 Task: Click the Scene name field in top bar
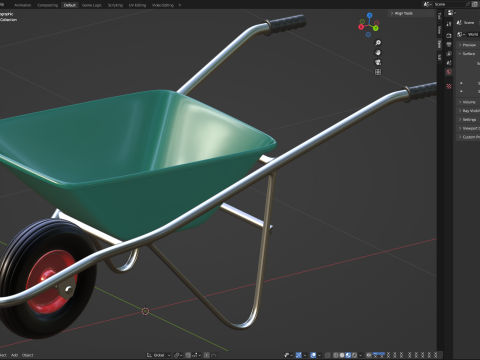(x=448, y=4)
